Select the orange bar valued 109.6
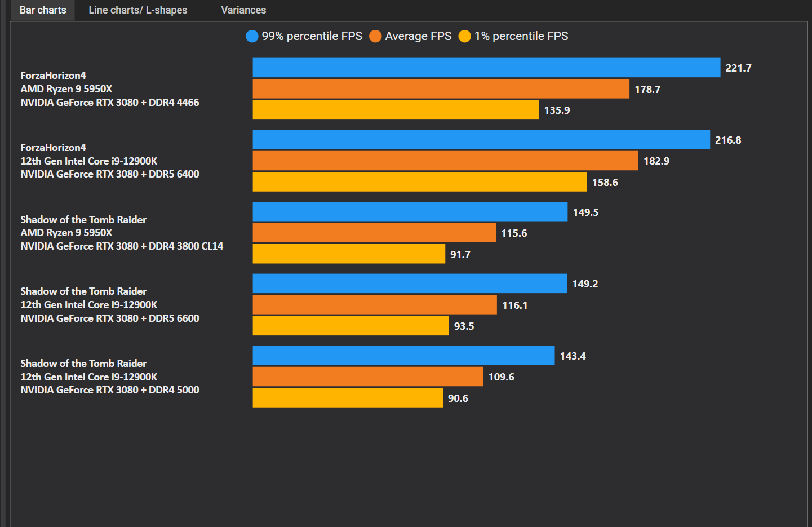The image size is (812, 527). click(x=368, y=377)
